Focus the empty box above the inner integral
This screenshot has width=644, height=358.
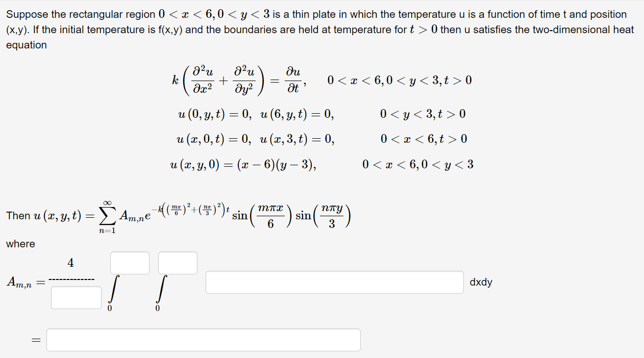[178, 263]
